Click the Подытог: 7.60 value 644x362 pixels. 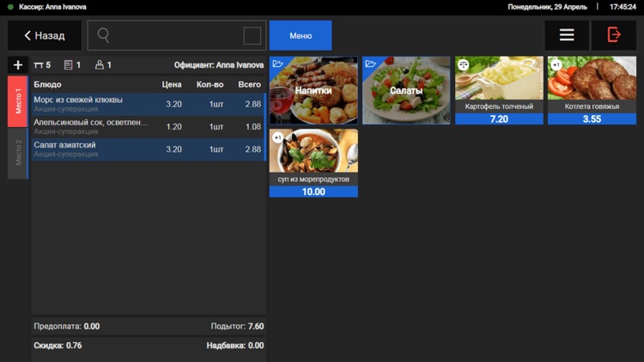click(237, 326)
